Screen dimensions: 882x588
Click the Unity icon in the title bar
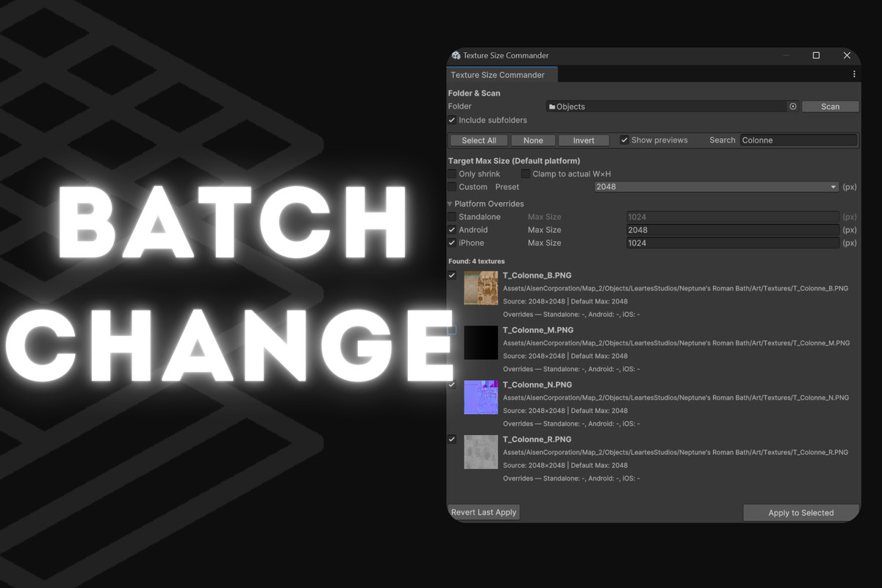point(456,55)
